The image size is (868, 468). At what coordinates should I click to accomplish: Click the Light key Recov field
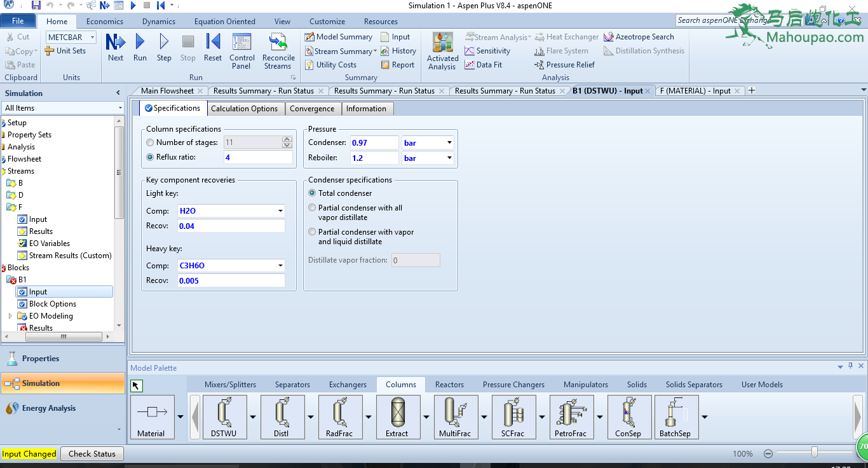(x=231, y=226)
